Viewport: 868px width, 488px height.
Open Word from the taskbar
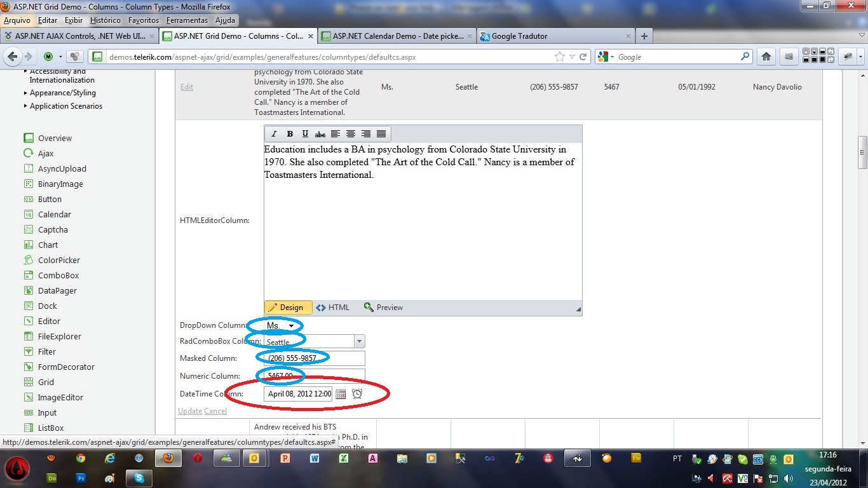(315, 458)
